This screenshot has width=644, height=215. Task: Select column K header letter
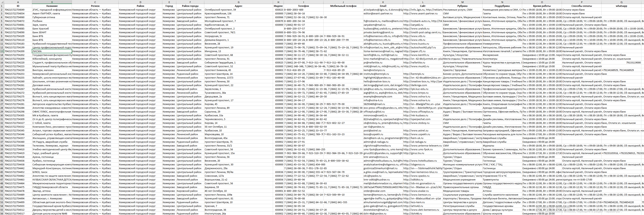[383, 2]
